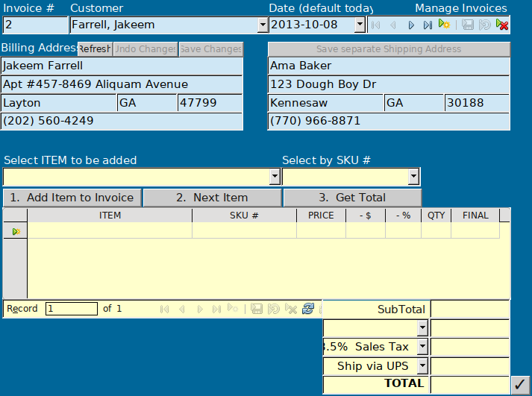Click the checkmark button next to TOTAL
532x396 pixels.
[x=520, y=384]
